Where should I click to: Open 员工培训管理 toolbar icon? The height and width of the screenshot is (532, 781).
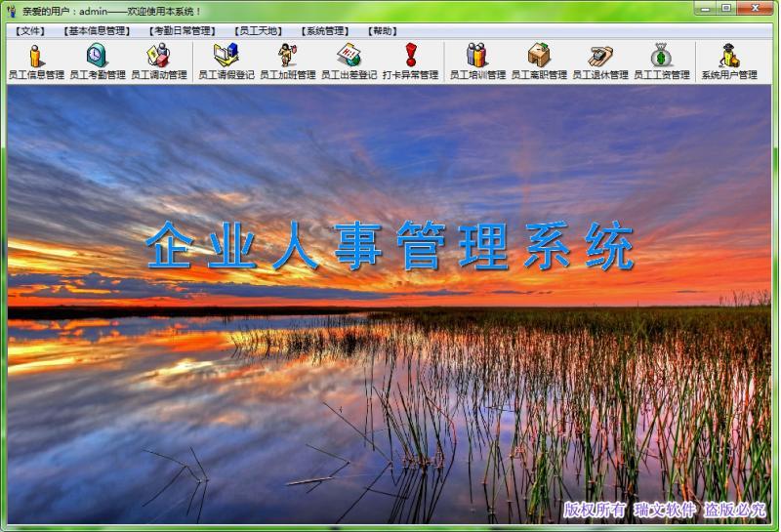[477, 61]
